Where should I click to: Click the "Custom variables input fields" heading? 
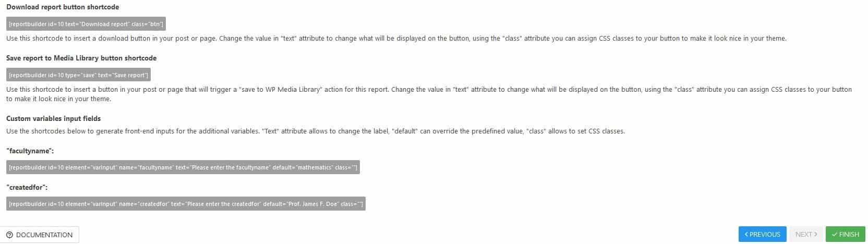(54, 118)
